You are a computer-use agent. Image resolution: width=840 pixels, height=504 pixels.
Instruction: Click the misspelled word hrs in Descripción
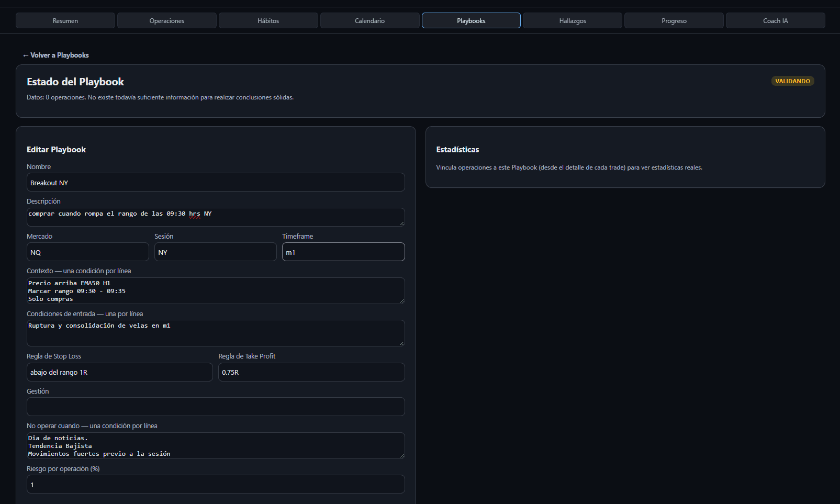(195, 214)
